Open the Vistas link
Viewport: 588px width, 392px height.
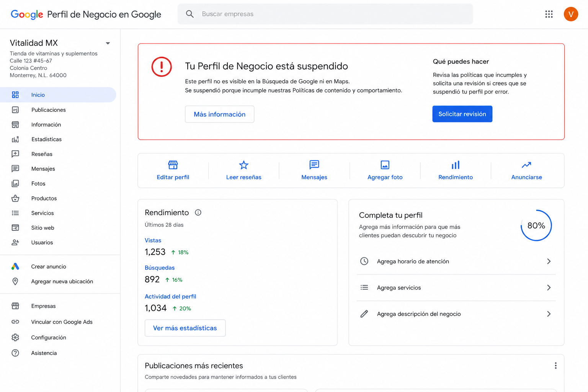pyautogui.click(x=153, y=240)
